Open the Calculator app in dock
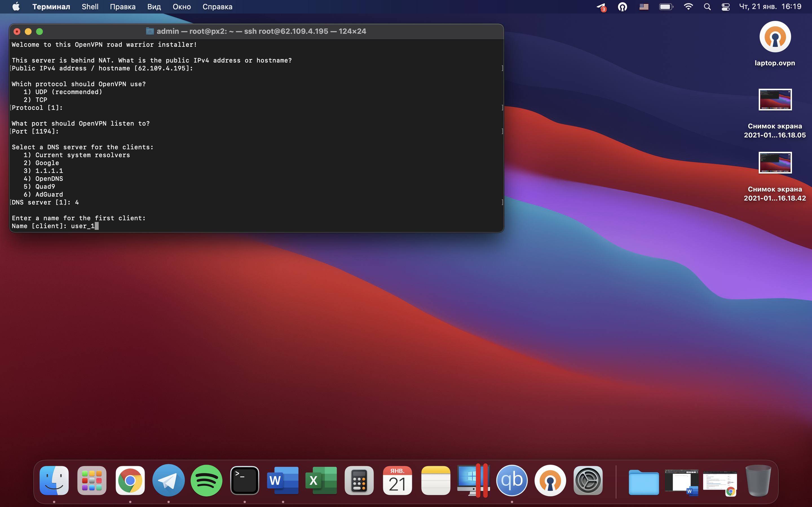 359,480
